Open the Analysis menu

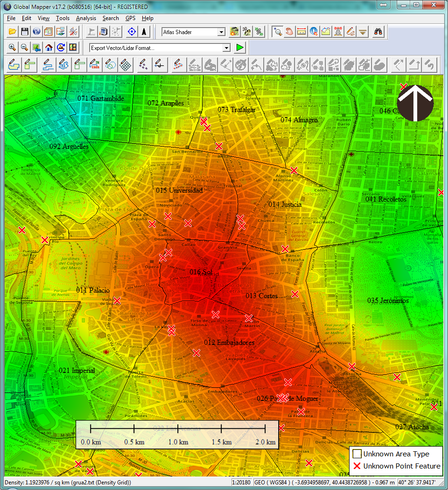tap(86, 18)
